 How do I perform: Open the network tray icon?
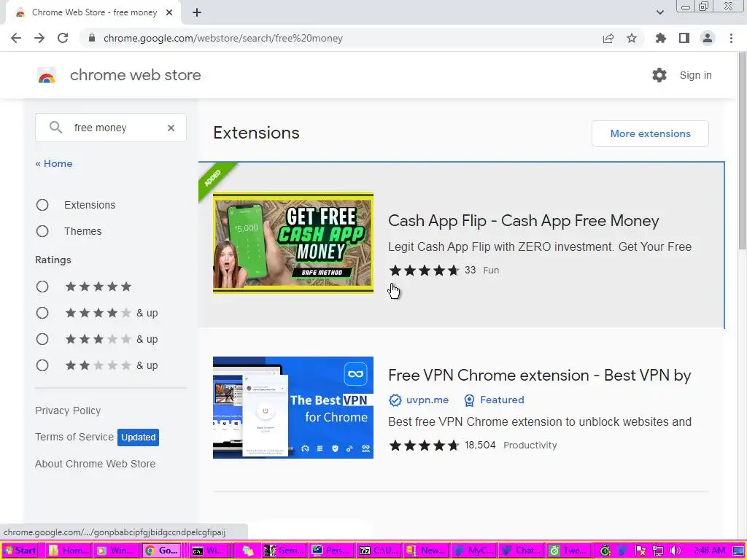click(x=658, y=551)
